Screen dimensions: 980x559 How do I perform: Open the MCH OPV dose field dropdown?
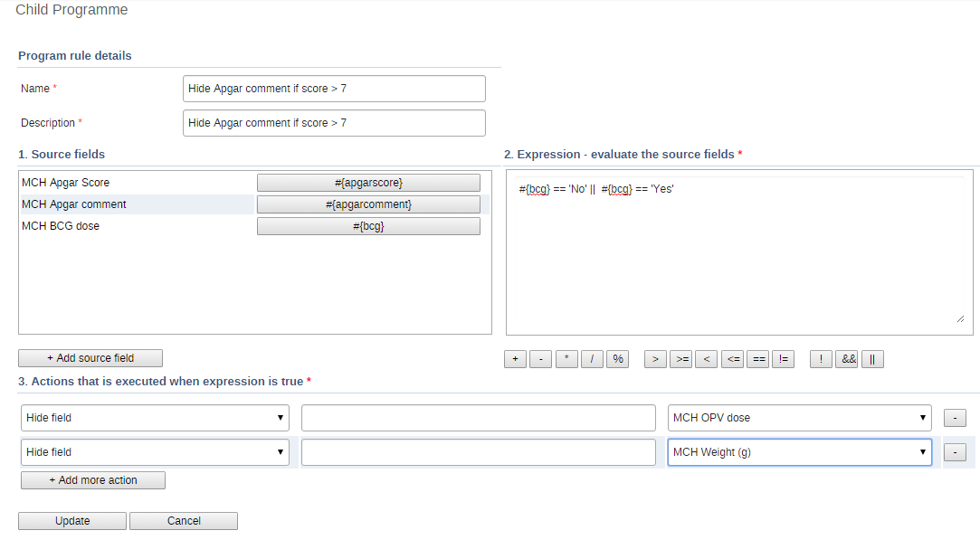(800, 418)
